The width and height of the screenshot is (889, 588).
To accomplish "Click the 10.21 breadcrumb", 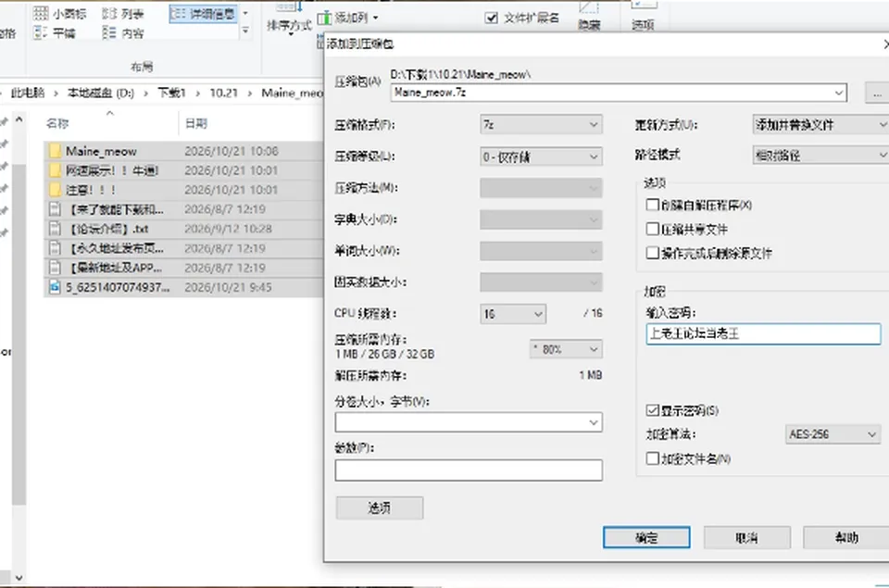I will point(224,93).
